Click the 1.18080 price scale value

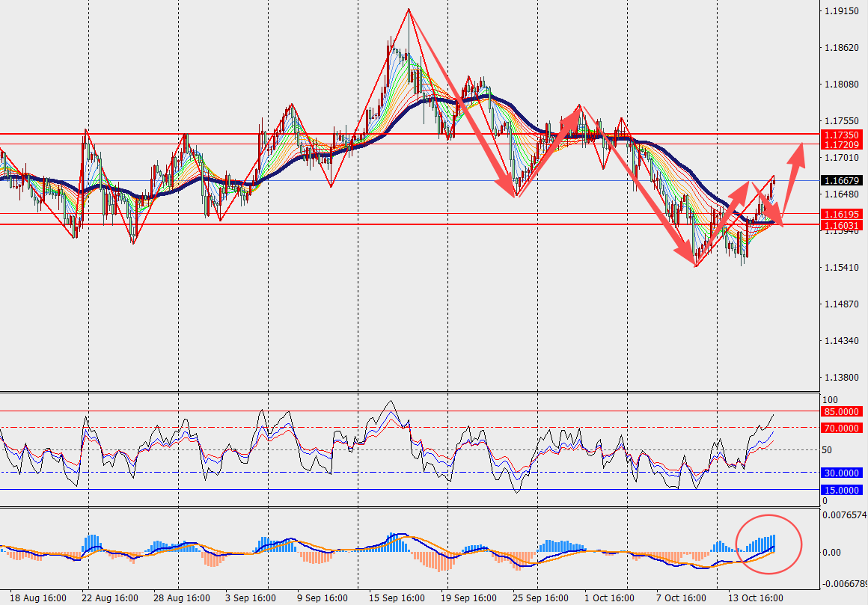pos(841,84)
